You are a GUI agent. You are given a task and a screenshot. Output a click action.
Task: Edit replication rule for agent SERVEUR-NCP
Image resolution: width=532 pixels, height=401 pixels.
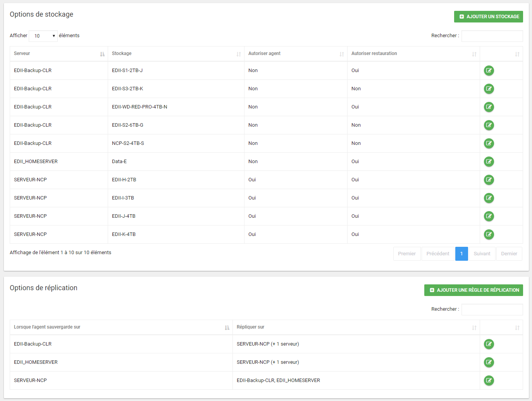point(489,380)
